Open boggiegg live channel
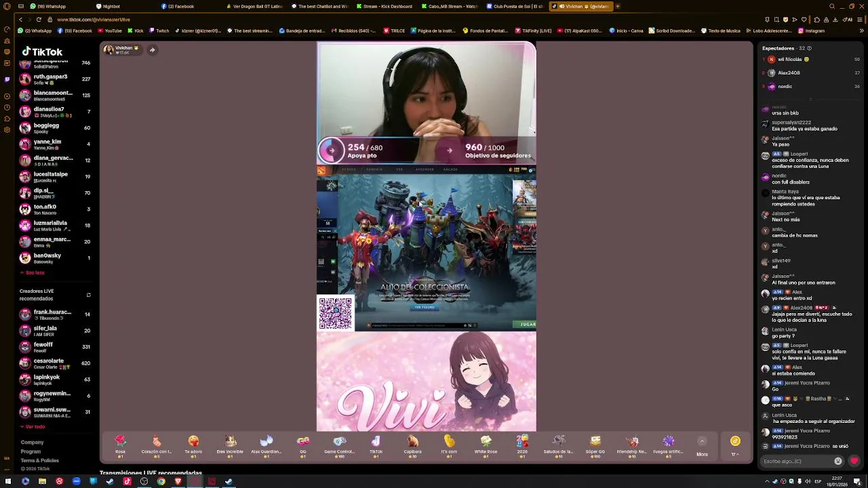Screen dimensions: 868x488 click(x=54, y=128)
